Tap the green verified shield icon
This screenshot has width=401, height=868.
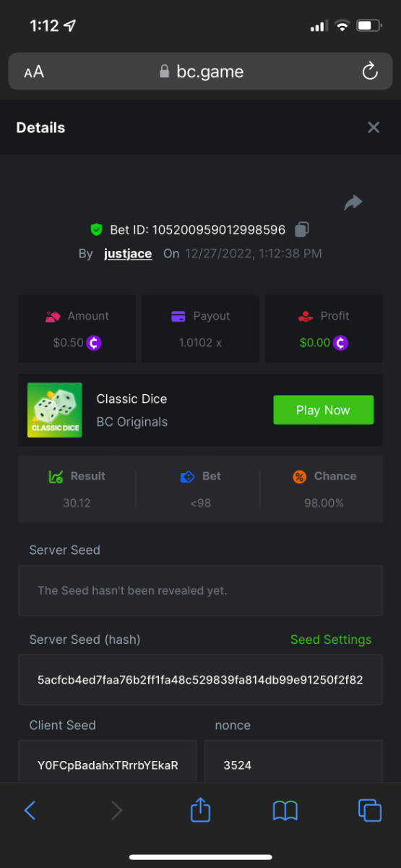click(x=96, y=230)
